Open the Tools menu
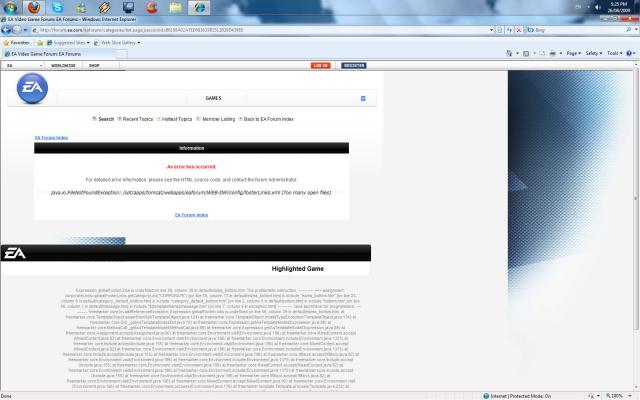The width and height of the screenshot is (640, 400). pyautogui.click(x=614, y=53)
